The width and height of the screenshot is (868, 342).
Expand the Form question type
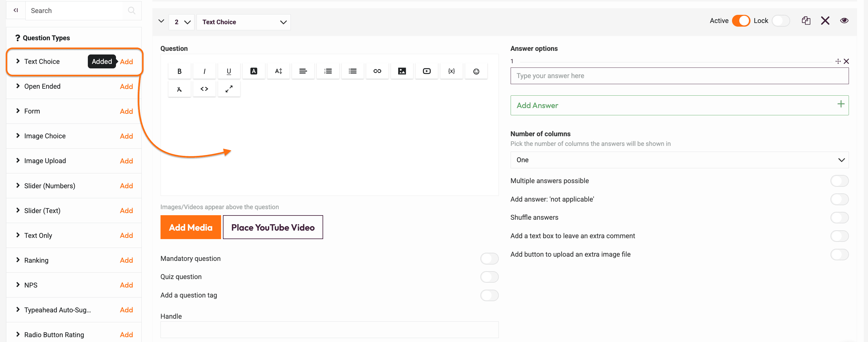coord(18,111)
